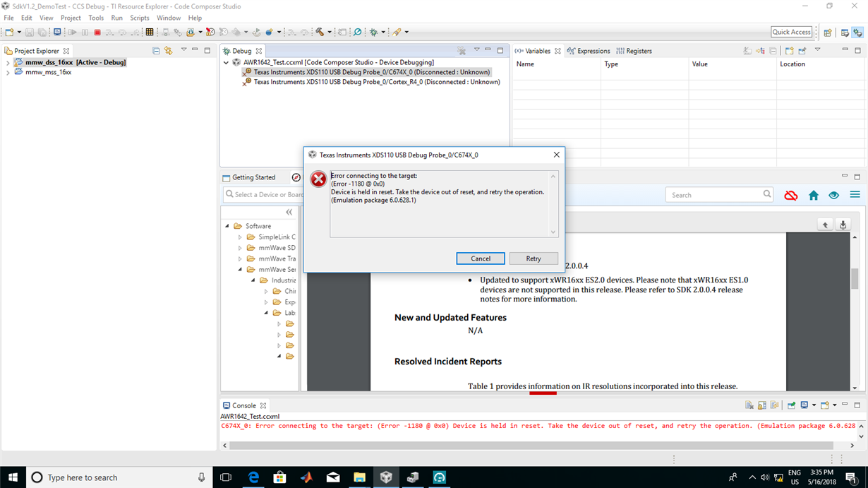
Task: Open Variables view's View Menu dropdown
Action: tap(818, 50)
